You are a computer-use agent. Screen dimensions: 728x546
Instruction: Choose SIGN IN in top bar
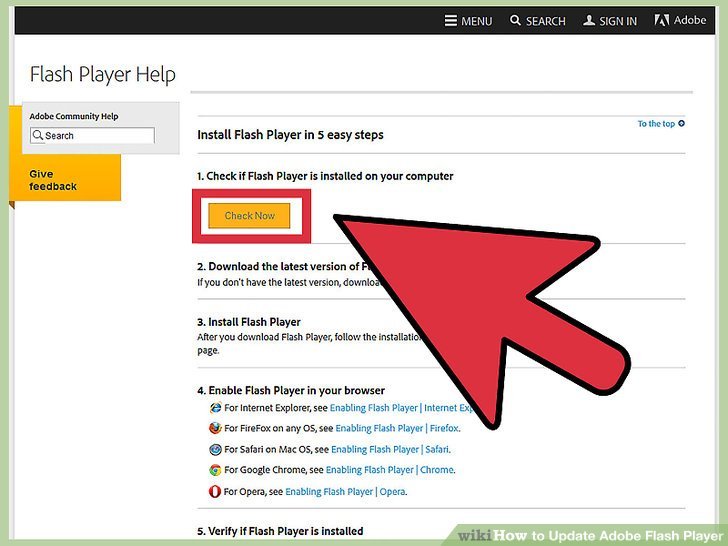(618, 21)
